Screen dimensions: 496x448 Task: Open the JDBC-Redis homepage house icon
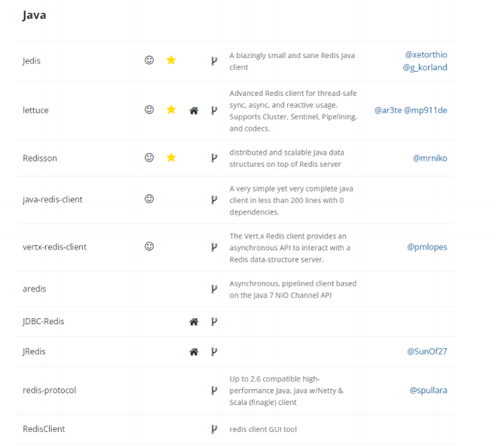click(194, 322)
